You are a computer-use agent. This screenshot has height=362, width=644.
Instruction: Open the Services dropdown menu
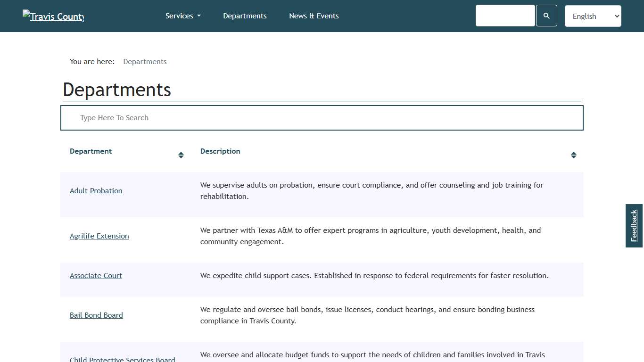(183, 16)
